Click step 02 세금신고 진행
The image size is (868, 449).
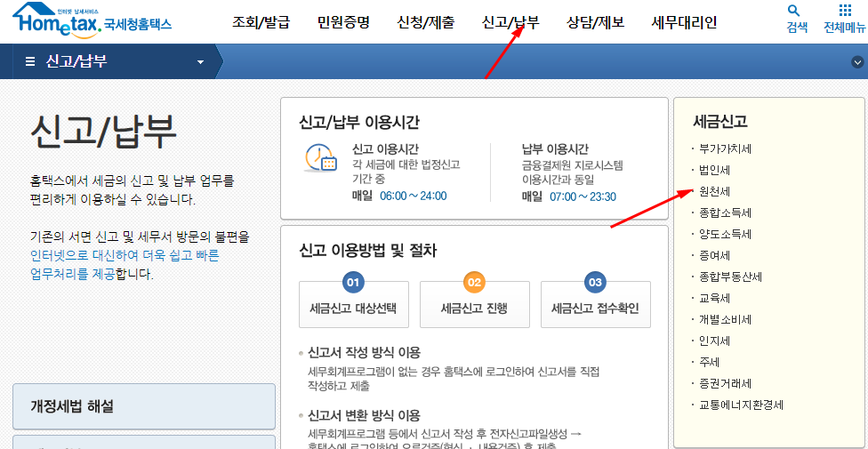[474, 303]
